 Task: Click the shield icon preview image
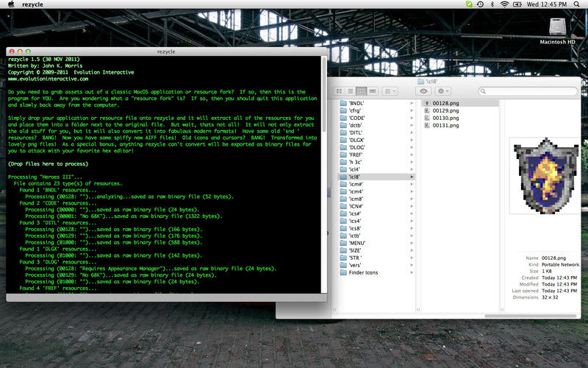pyautogui.click(x=546, y=175)
